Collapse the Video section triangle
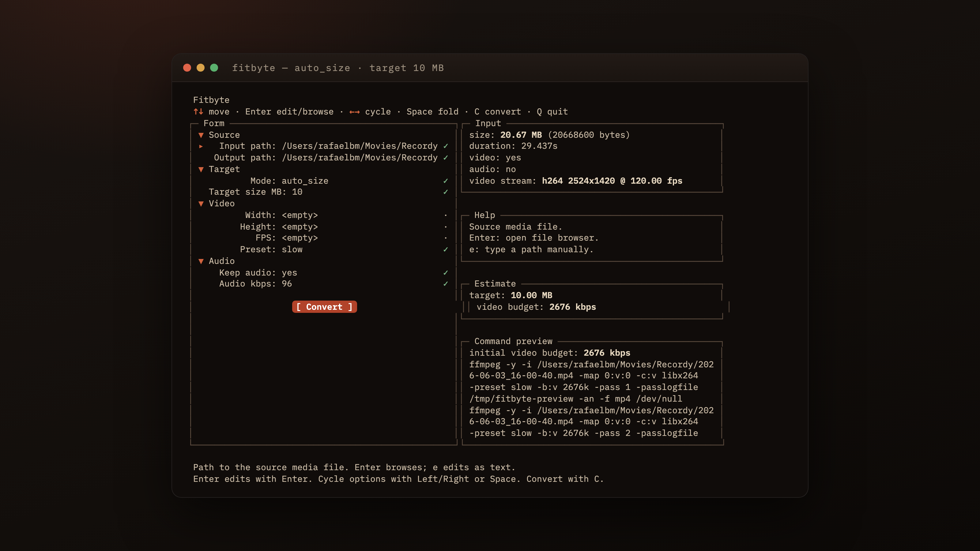This screenshot has height=551, width=980. [201, 204]
